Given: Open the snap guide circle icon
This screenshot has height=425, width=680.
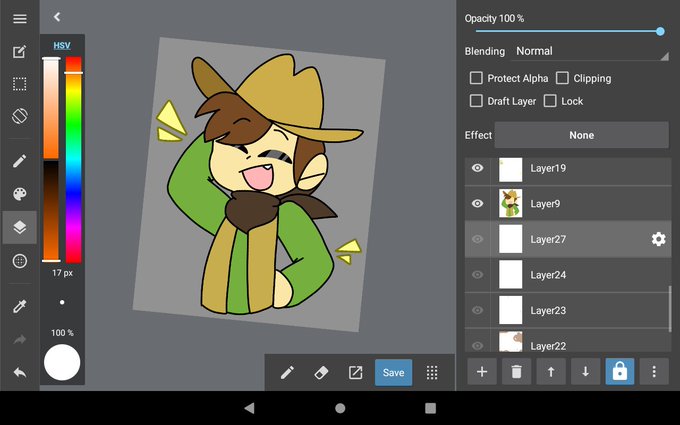Looking at the screenshot, I should (20, 261).
